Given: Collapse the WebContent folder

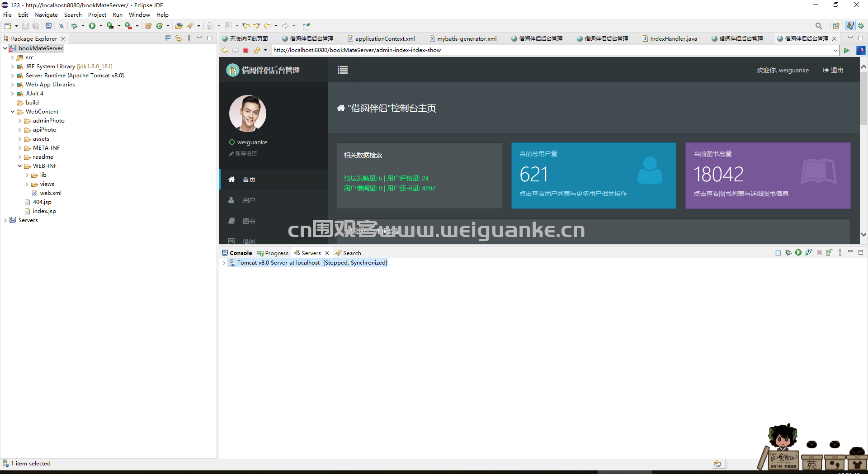Looking at the screenshot, I should [12, 112].
